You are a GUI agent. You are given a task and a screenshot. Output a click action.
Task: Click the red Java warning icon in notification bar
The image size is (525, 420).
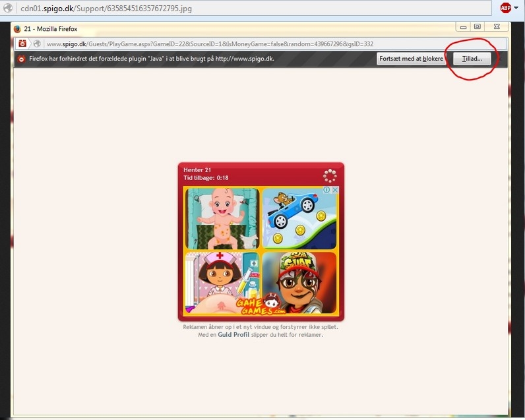pos(21,59)
